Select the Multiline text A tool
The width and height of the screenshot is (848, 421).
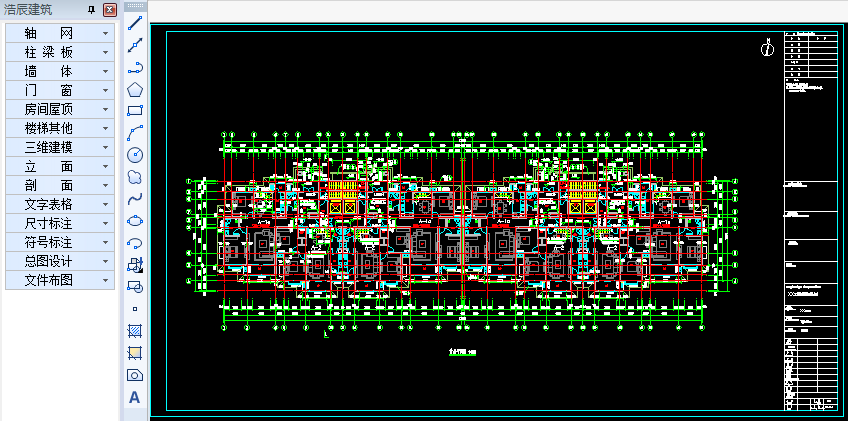(135, 397)
